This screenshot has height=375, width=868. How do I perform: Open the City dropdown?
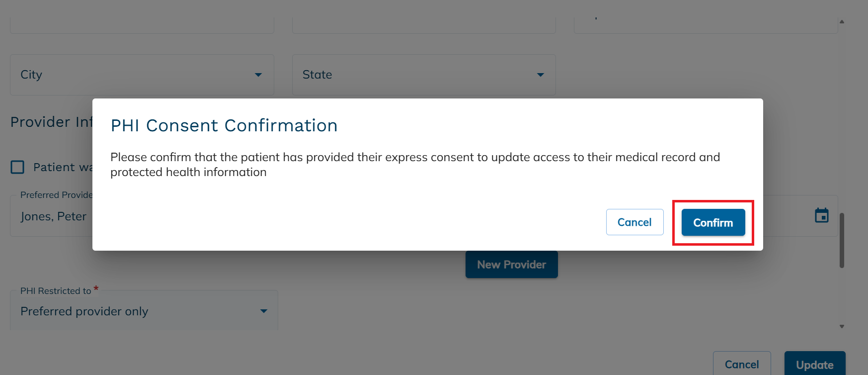pyautogui.click(x=258, y=75)
